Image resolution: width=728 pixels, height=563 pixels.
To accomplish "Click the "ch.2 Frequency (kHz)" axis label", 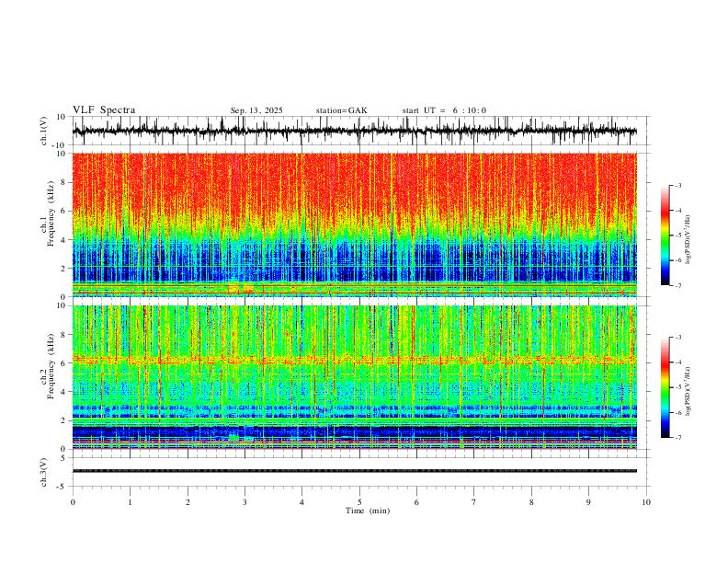I will point(48,366).
